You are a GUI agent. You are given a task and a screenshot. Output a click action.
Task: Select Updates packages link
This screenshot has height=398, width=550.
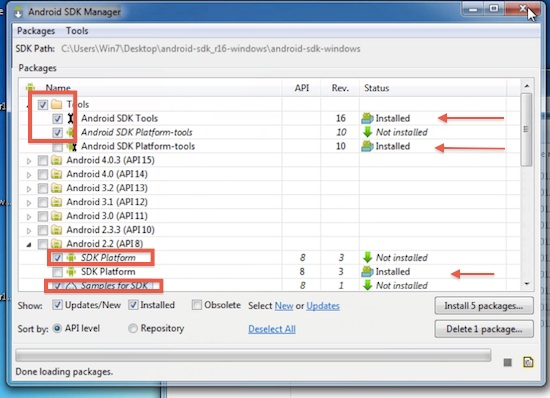click(323, 306)
